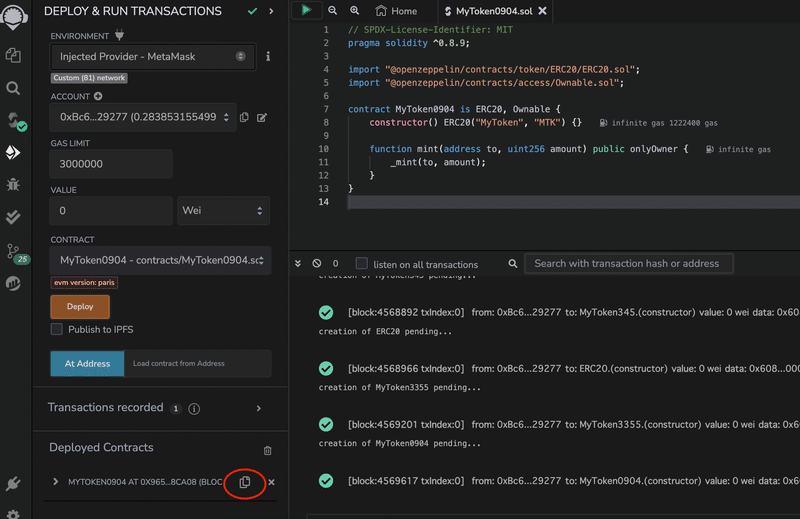
Task: Click line number 14 in editor
Action: coord(323,202)
